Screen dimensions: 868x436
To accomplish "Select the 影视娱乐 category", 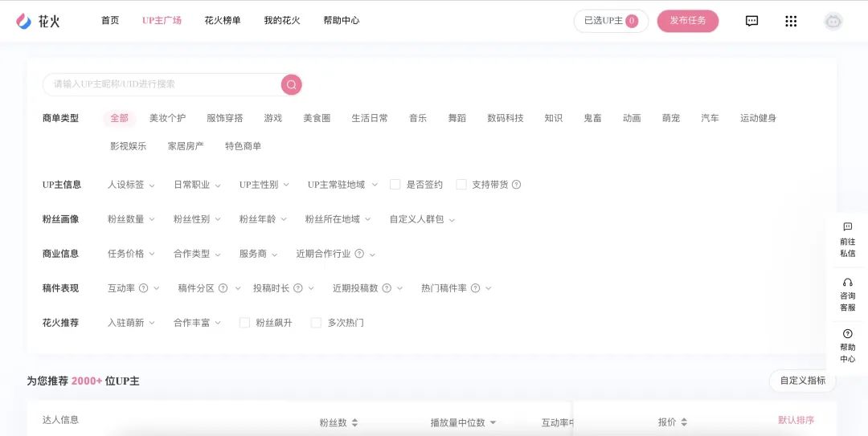I will tap(129, 146).
